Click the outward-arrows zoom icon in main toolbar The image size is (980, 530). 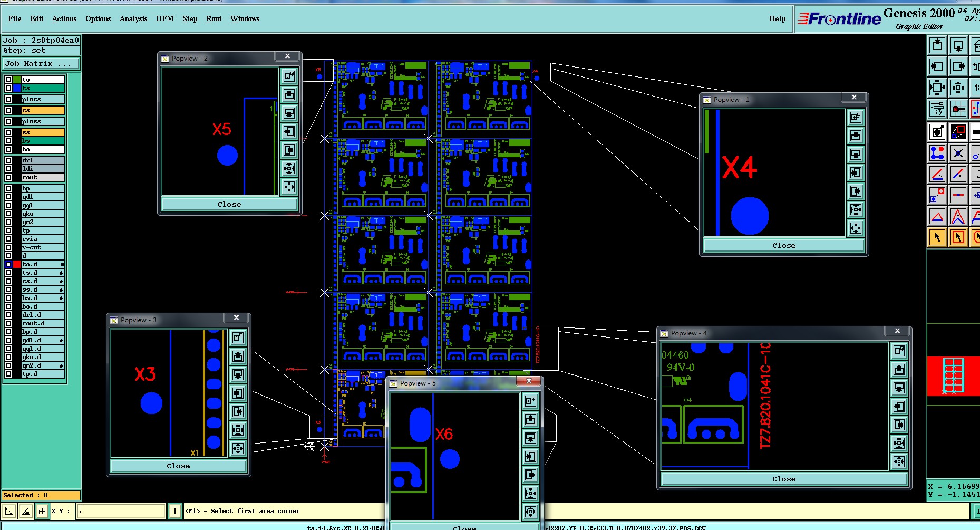958,88
